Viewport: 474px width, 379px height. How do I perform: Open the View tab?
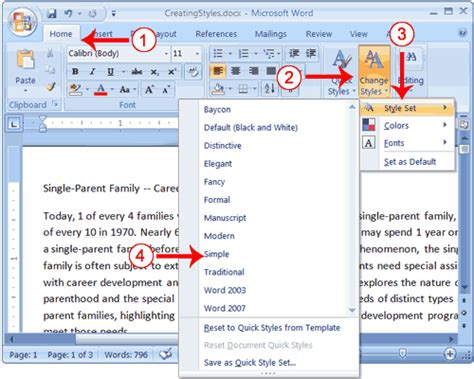(358, 34)
